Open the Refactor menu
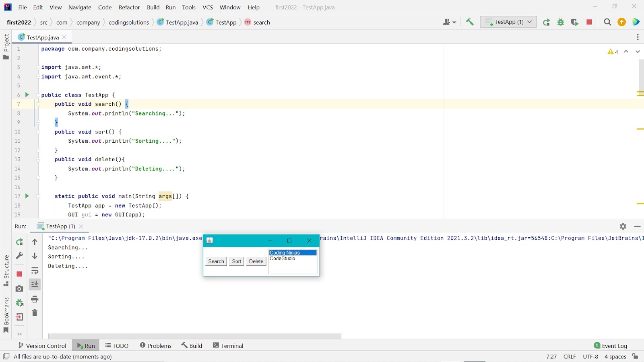This screenshot has height=362, width=644. 129,7
